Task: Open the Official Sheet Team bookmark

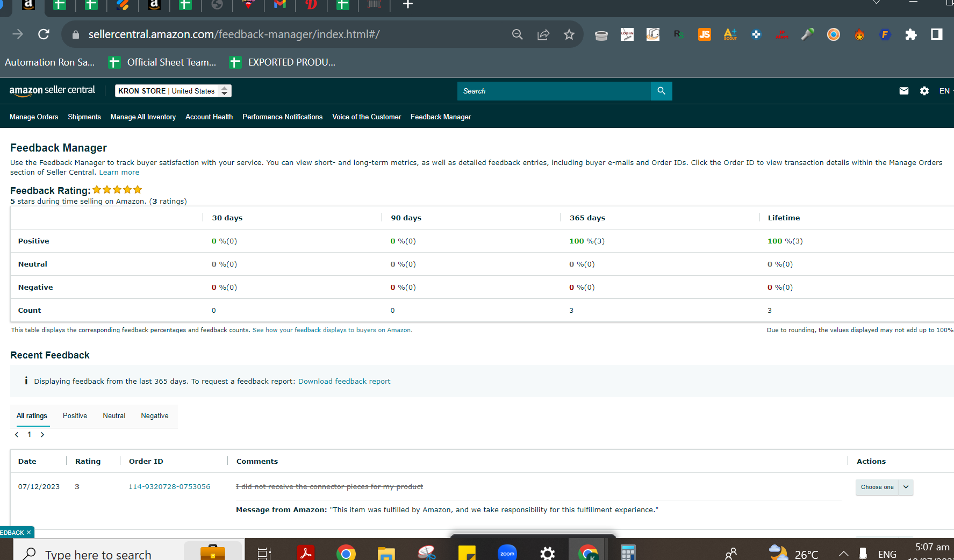Action: point(162,62)
